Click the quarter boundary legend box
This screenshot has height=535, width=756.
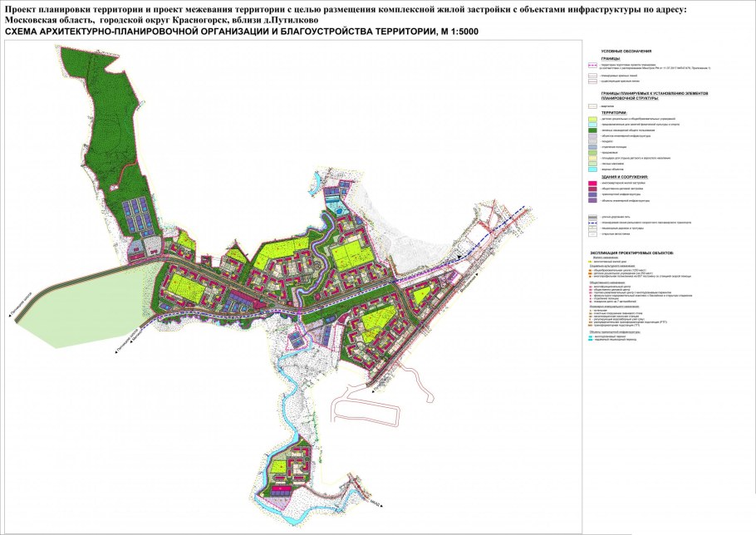point(593,106)
